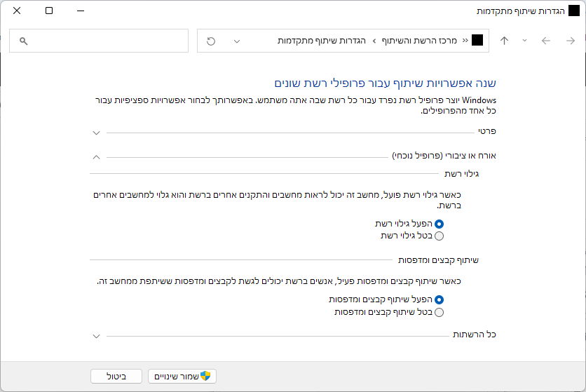Viewport: 586px width, 392px height.
Task: Open the address bar history dropdown chevron
Action: click(x=236, y=41)
